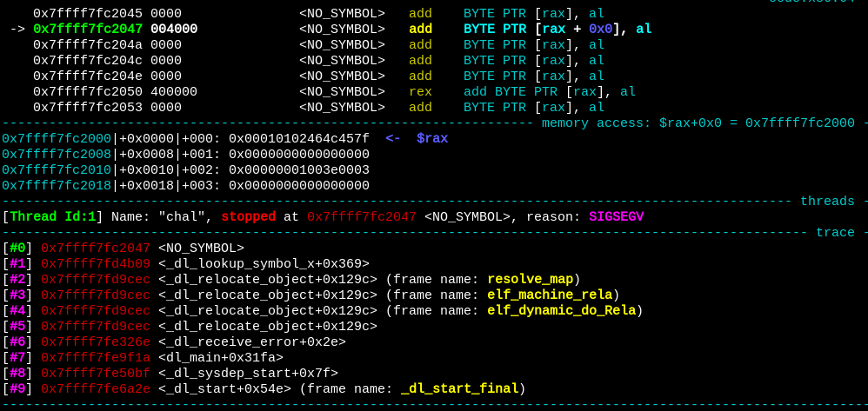Screen dimensions: 868x411
Task: Click the _dl_start_final frame name
Action: (x=459, y=389)
